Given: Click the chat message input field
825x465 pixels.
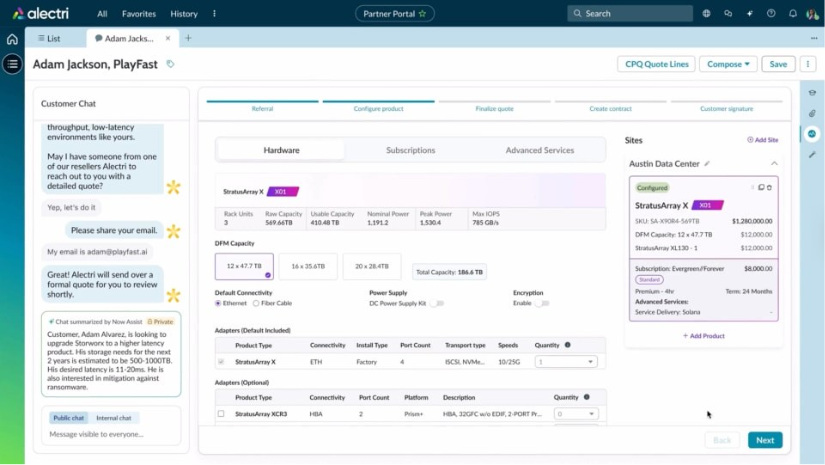Looking at the screenshot, I should 111,434.
